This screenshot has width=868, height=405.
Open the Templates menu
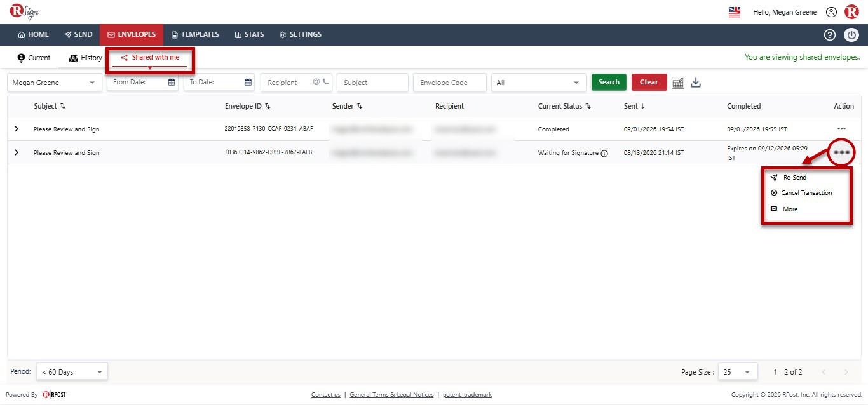pyautogui.click(x=195, y=35)
